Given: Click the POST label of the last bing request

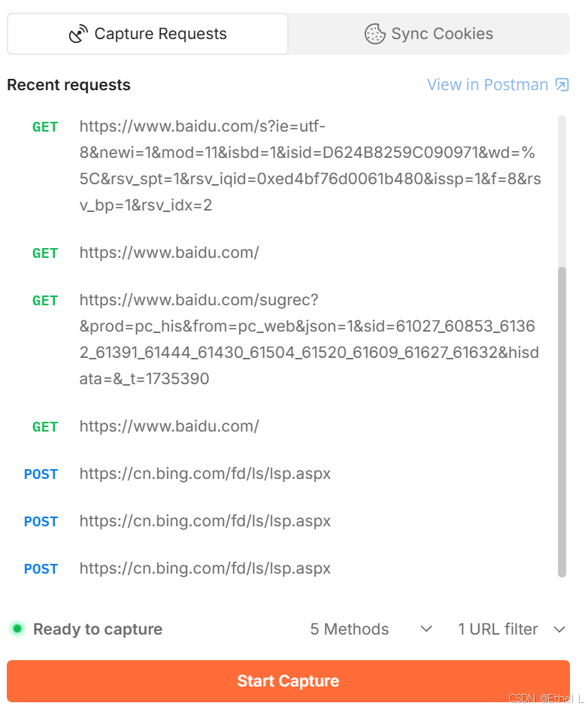Looking at the screenshot, I should (41, 568).
